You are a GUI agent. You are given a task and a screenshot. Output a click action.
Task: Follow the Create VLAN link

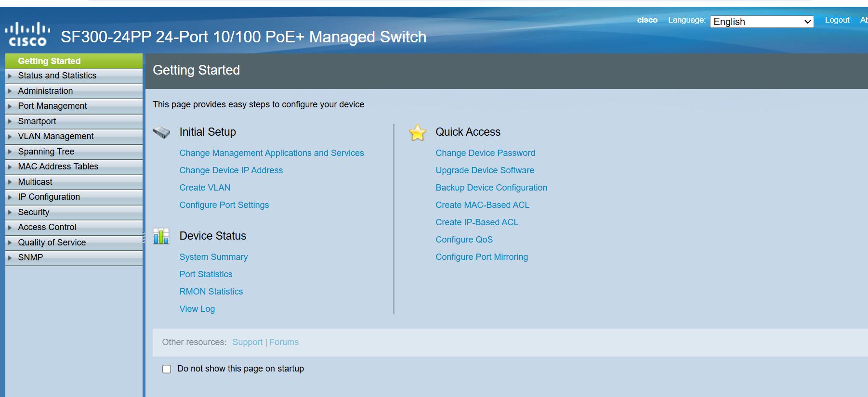205,188
